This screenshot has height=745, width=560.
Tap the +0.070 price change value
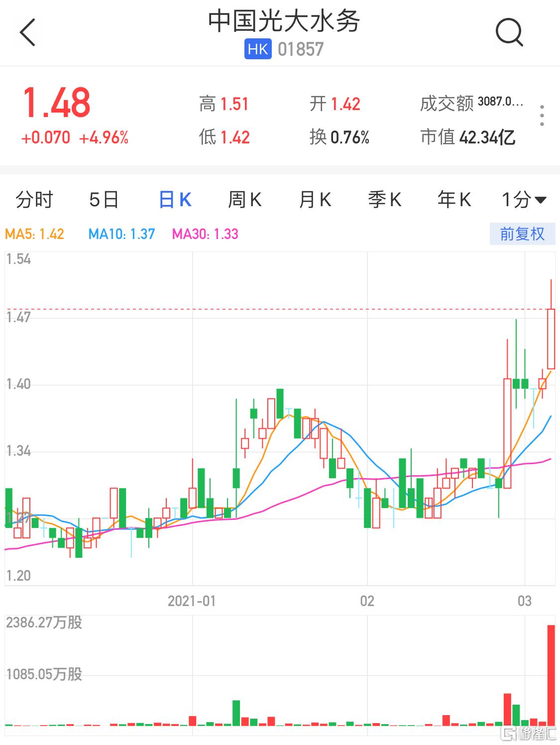coord(46,137)
